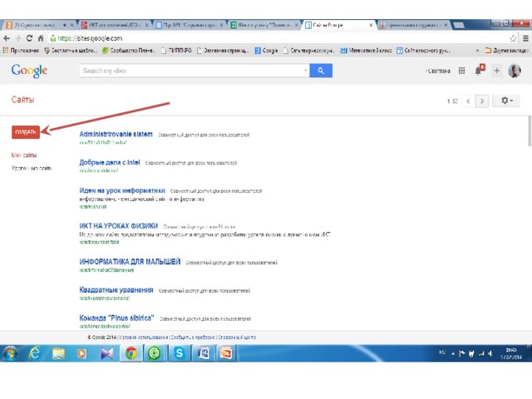Open the Приложения bookmarks shortcut
The image size is (532, 399).
(x=21, y=50)
